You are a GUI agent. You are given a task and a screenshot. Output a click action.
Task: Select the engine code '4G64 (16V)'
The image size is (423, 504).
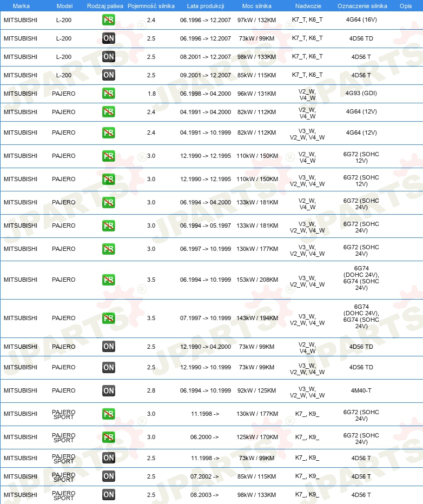pos(361,19)
